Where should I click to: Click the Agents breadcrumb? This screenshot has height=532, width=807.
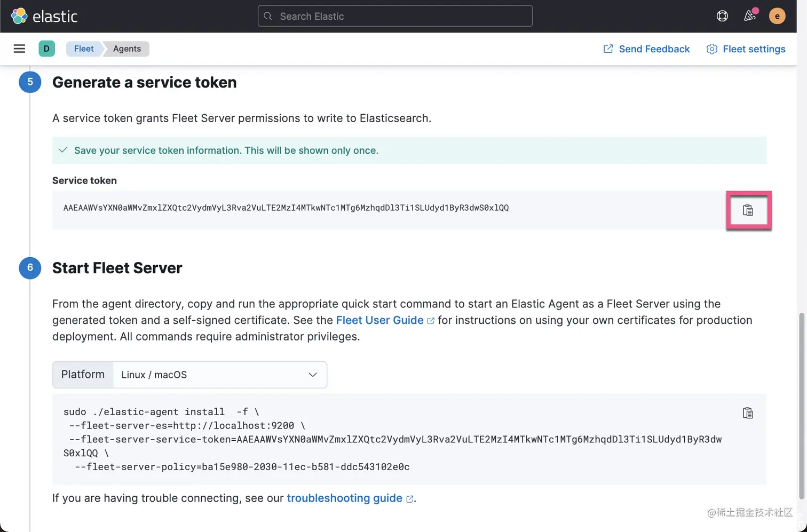(x=127, y=49)
